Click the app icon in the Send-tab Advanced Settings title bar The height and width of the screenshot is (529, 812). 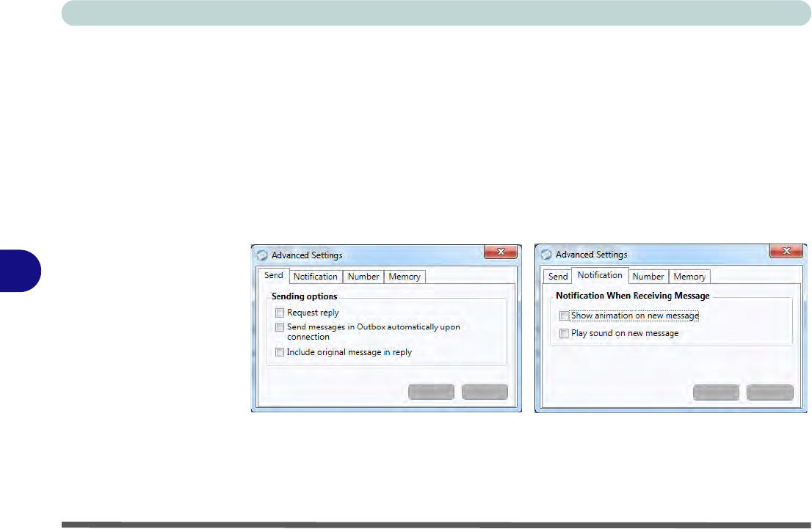point(263,255)
